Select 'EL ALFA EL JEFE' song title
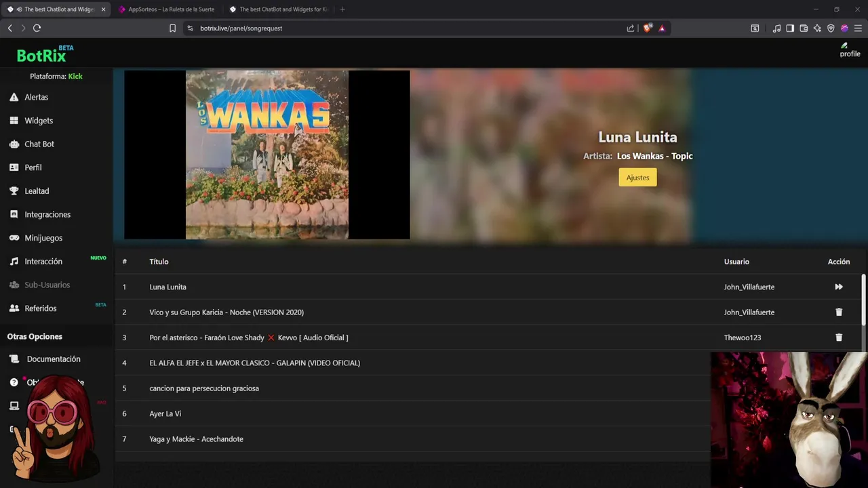The height and width of the screenshot is (488, 868). pyautogui.click(x=254, y=363)
